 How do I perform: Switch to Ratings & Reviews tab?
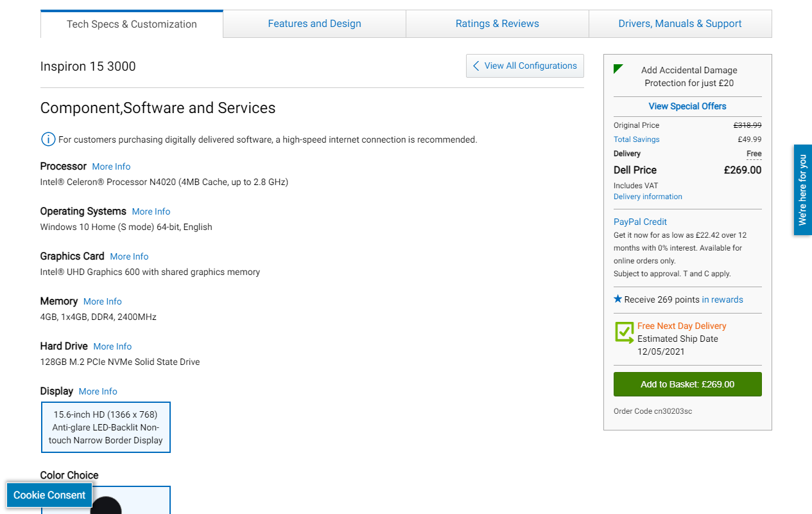point(497,24)
